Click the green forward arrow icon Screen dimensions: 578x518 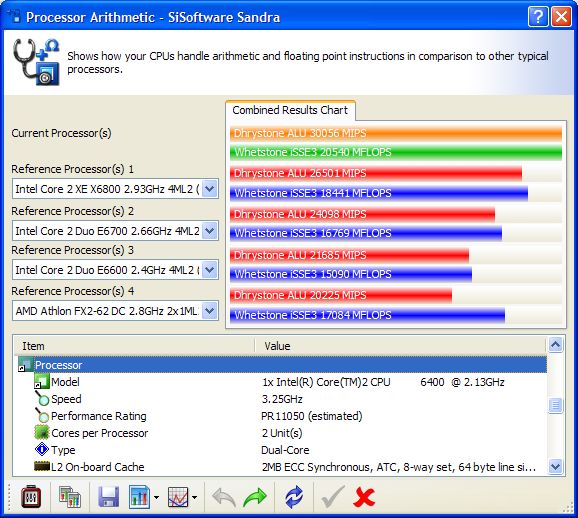click(x=255, y=497)
